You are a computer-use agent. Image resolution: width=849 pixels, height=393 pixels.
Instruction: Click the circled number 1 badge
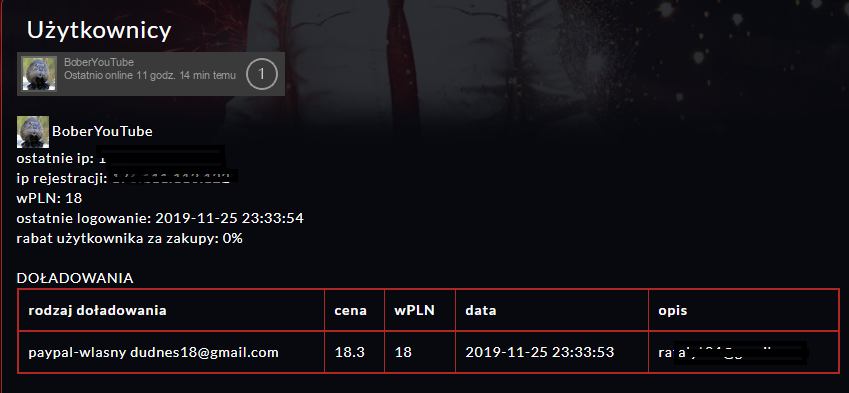point(262,74)
